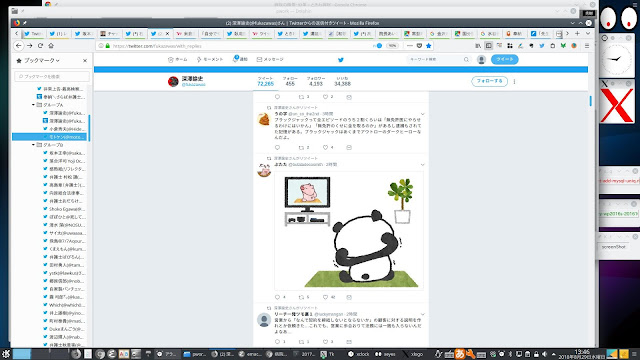Open dropdown chevron on the bottom tweet
Screen dimensions: 640x360
[x=422, y=314]
